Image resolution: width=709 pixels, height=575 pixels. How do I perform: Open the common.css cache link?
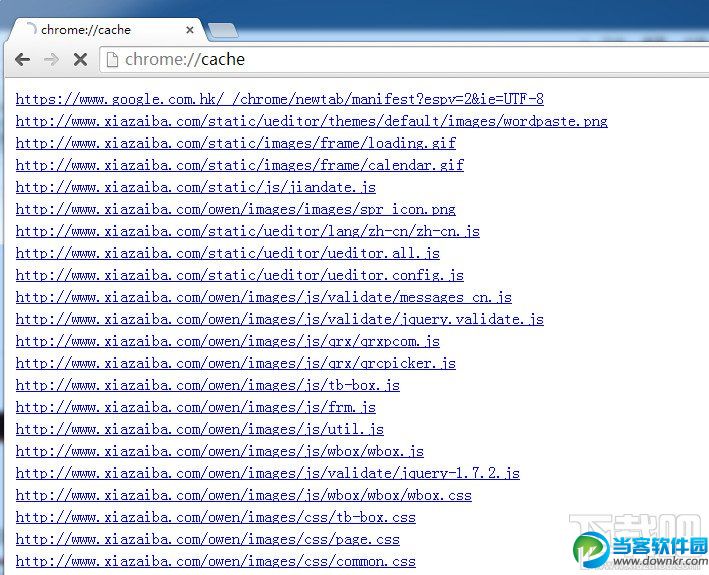[216, 561]
